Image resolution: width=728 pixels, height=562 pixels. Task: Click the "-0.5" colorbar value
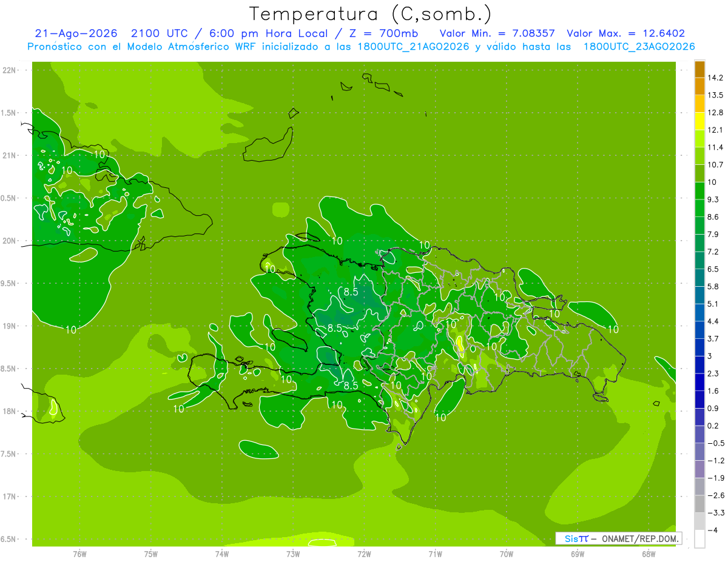[x=715, y=443]
